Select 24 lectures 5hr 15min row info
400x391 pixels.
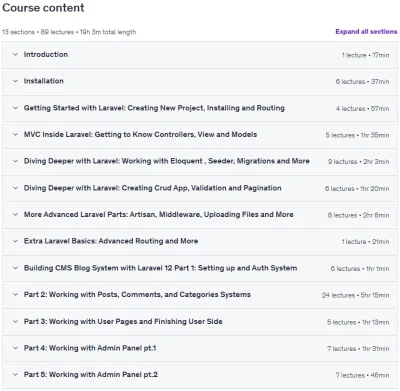tap(355, 295)
